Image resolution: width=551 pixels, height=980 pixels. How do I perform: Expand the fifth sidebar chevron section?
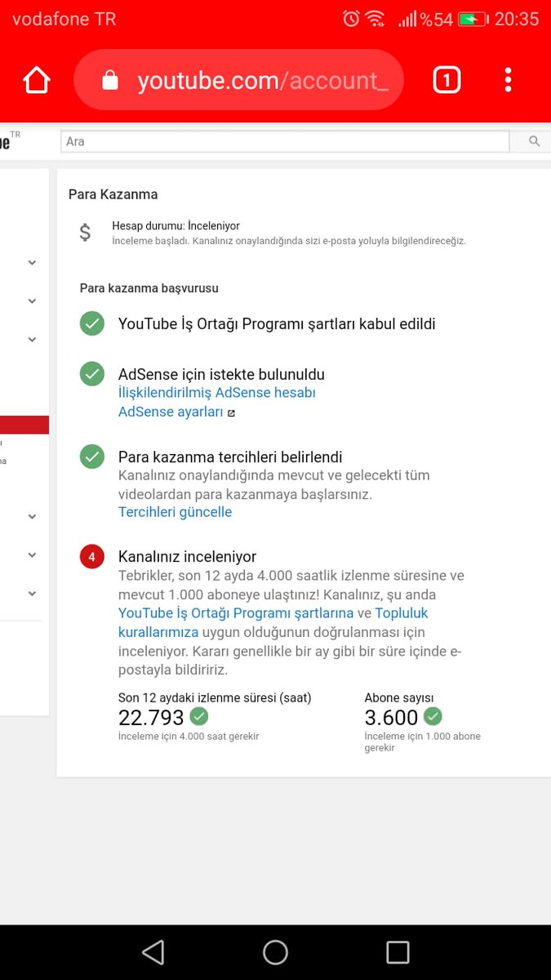pos(32,555)
